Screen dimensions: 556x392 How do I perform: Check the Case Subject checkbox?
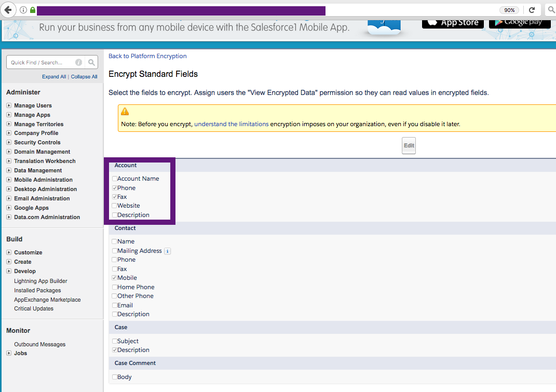(x=115, y=341)
